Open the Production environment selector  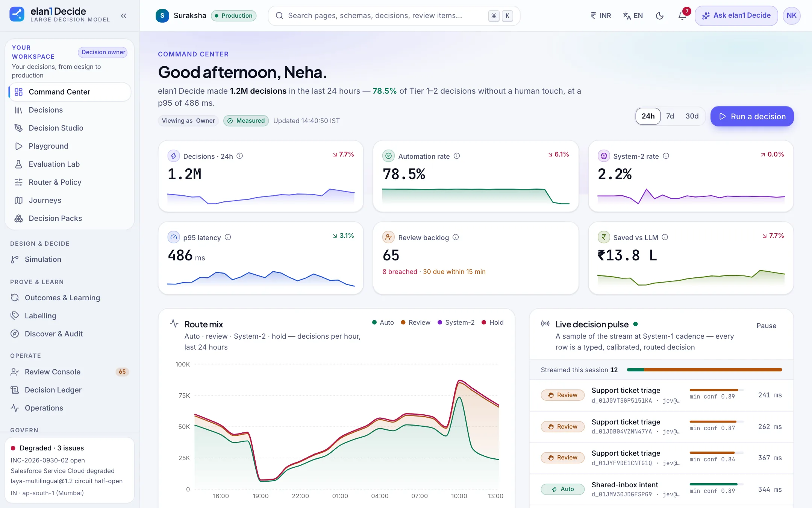point(233,15)
